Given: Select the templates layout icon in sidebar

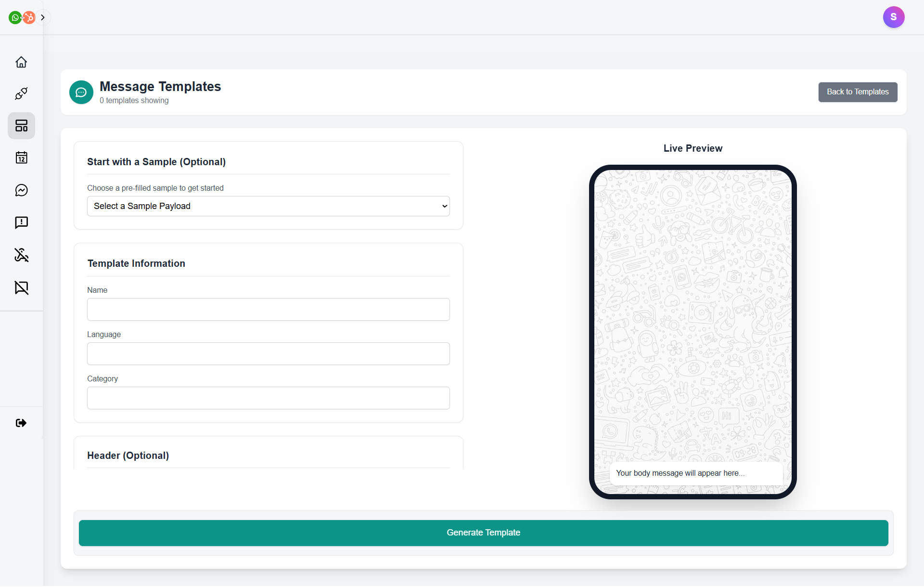Looking at the screenshot, I should (x=21, y=126).
